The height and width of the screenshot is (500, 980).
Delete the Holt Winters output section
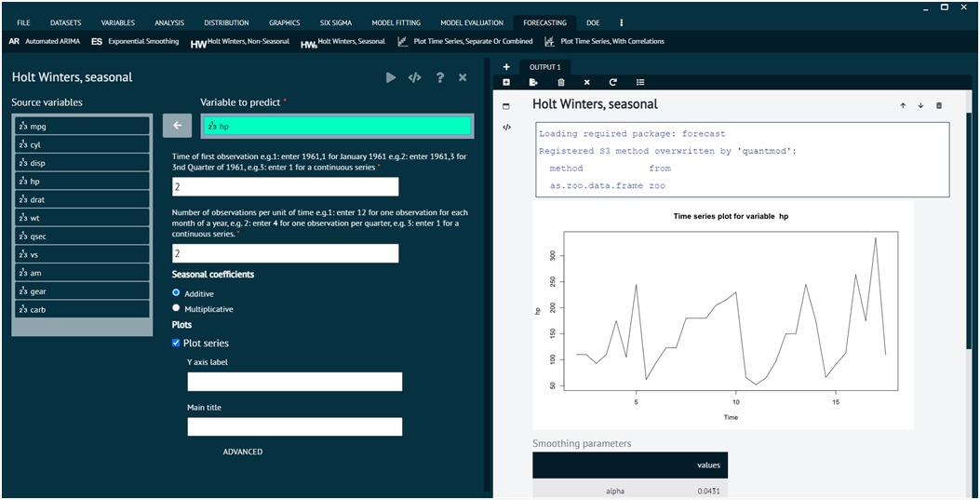[938, 106]
